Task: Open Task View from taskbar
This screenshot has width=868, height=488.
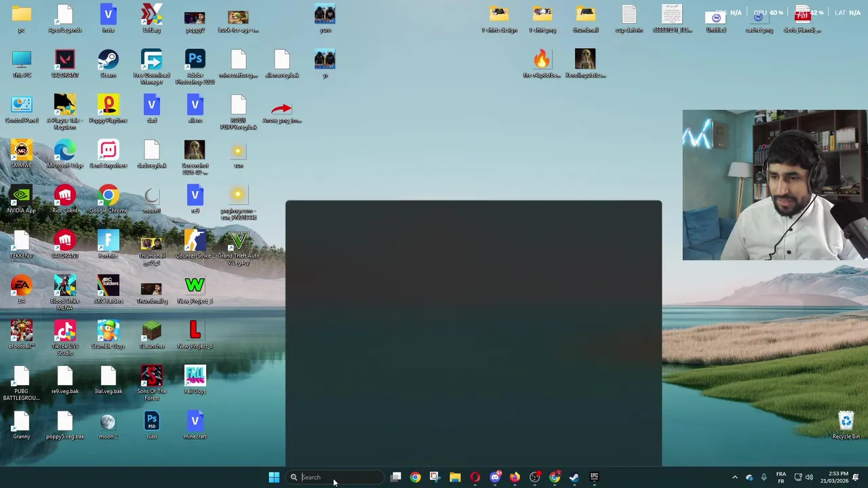Action: [395, 477]
